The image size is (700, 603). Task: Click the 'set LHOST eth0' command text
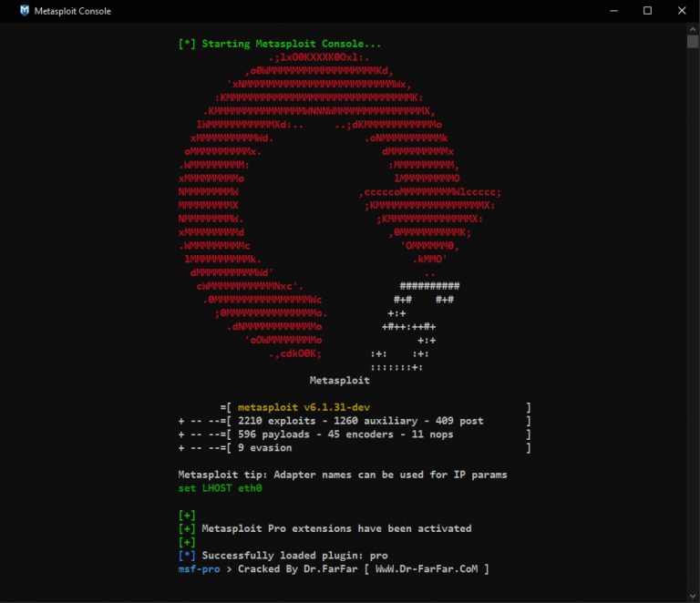pyautogui.click(x=220, y=488)
